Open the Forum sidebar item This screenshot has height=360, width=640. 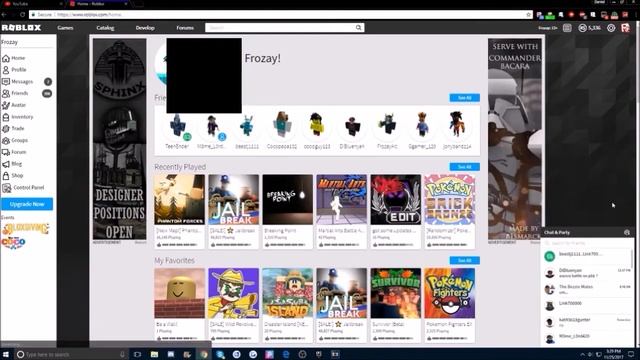tap(14, 152)
